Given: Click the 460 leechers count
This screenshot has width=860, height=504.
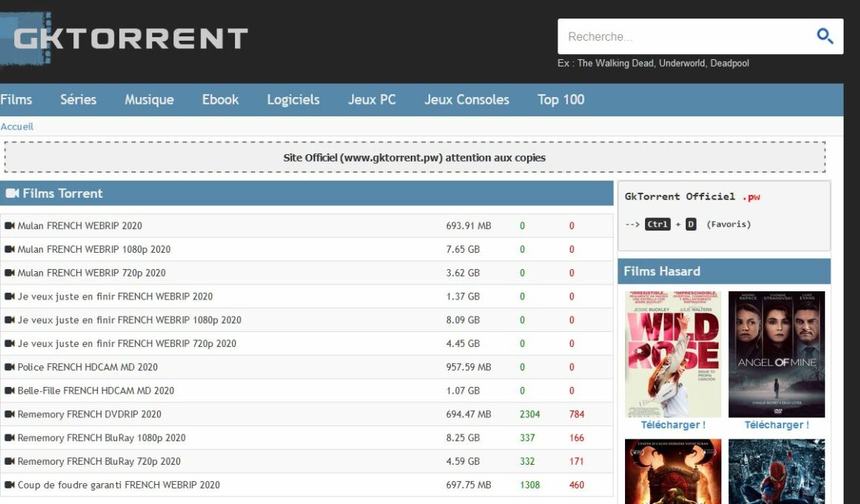Looking at the screenshot, I should (x=577, y=485).
